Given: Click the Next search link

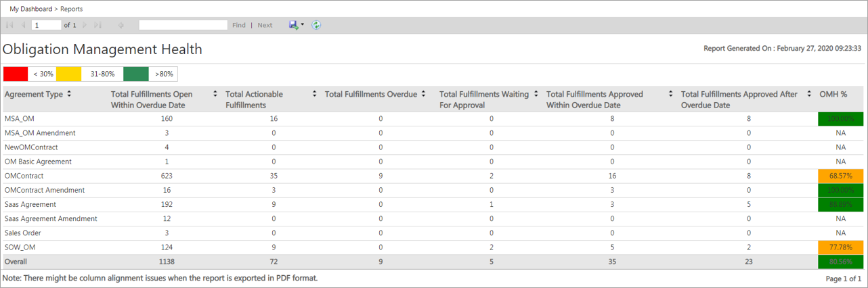Looking at the screenshot, I should (x=265, y=25).
